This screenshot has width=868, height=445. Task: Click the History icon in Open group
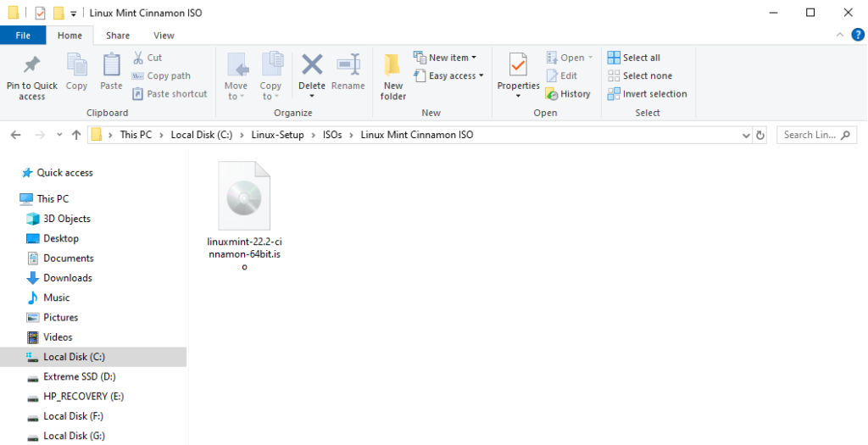[552, 94]
